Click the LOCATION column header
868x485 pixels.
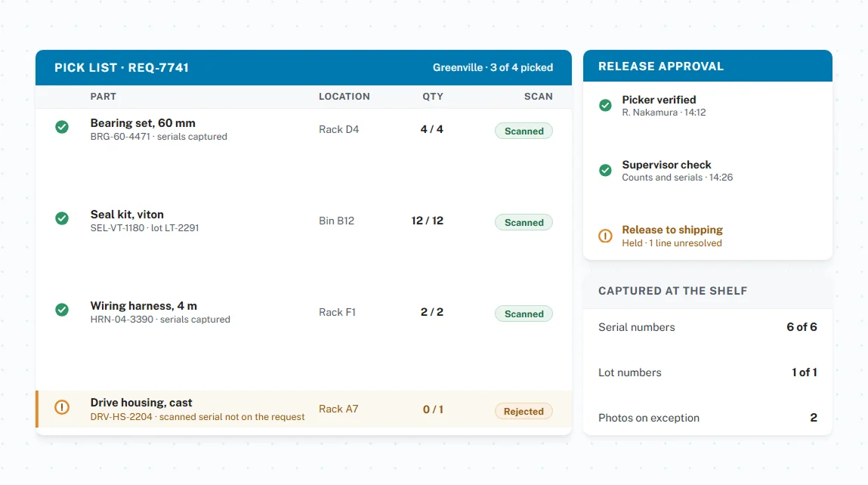344,97
